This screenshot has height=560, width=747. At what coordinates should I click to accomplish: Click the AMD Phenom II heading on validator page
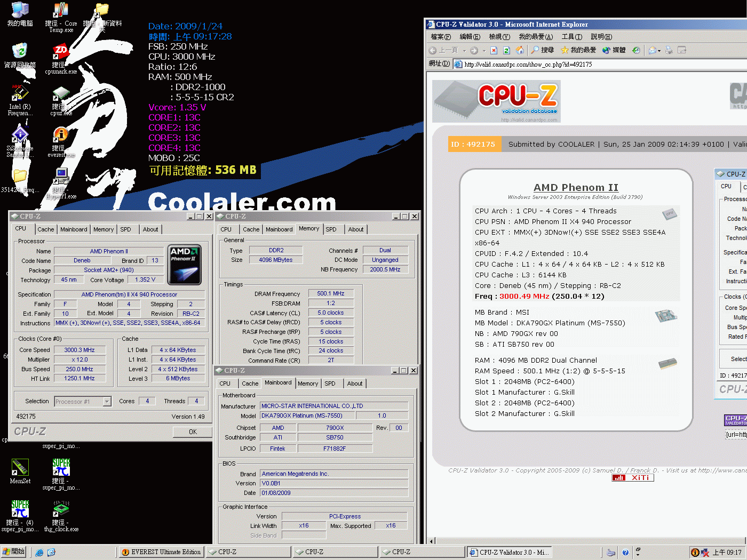coord(576,187)
